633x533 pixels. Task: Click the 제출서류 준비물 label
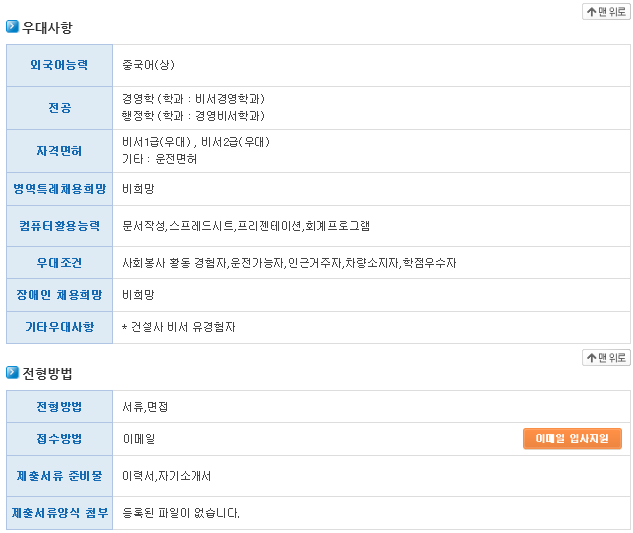(59, 476)
